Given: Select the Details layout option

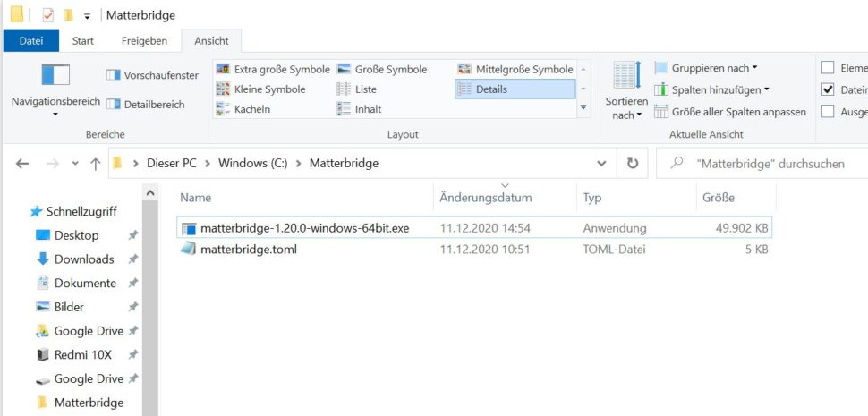Looking at the screenshot, I should point(515,89).
